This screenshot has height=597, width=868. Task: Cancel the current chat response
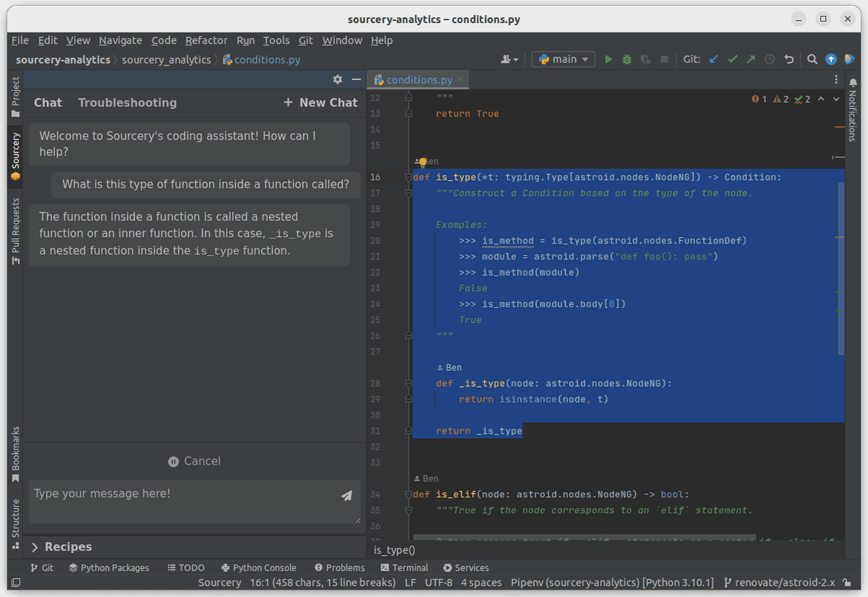pos(195,461)
